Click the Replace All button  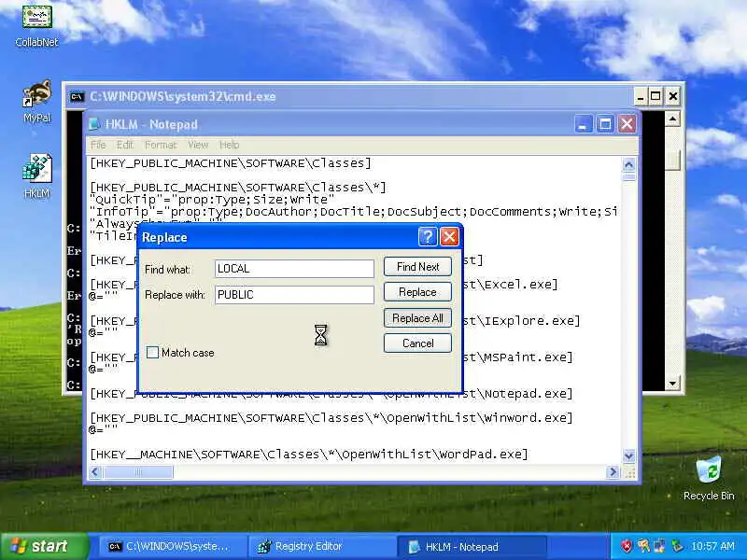pyautogui.click(x=417, y=318)
